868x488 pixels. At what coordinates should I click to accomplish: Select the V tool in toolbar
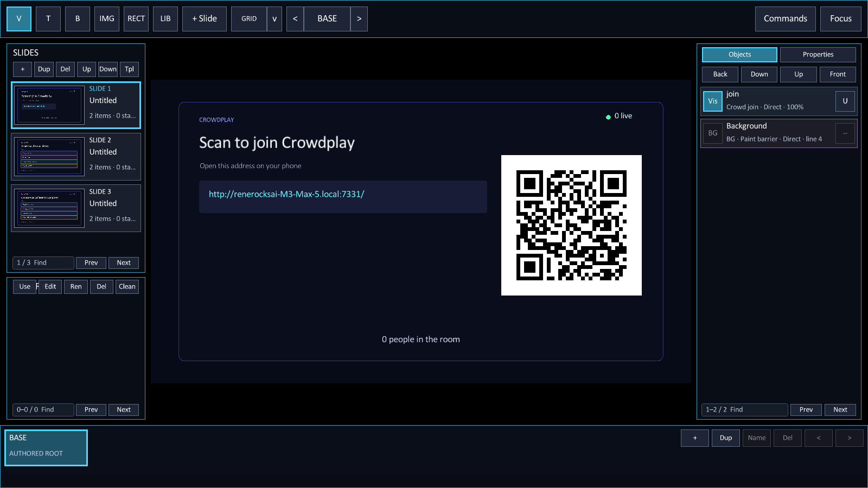tap(19, 19)
